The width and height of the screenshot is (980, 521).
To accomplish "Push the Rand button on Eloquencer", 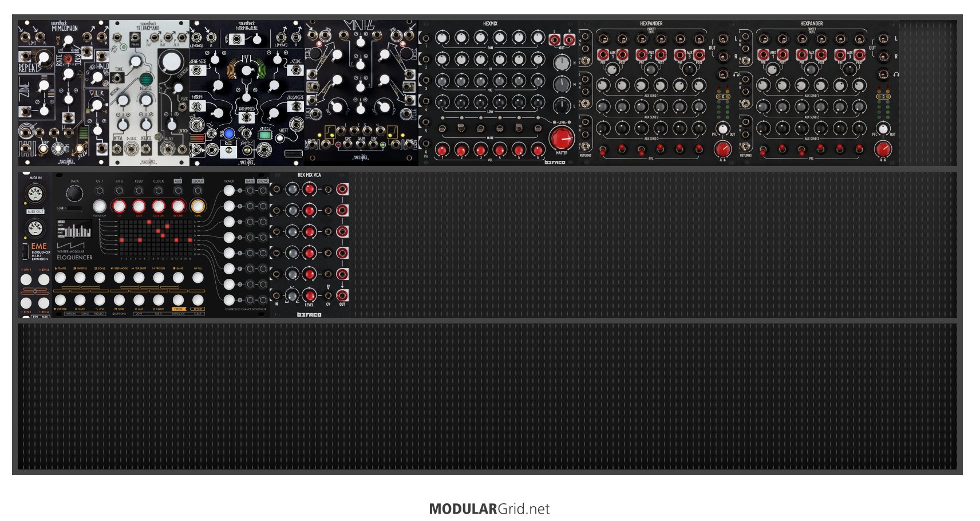I will (x=179, y=278).
